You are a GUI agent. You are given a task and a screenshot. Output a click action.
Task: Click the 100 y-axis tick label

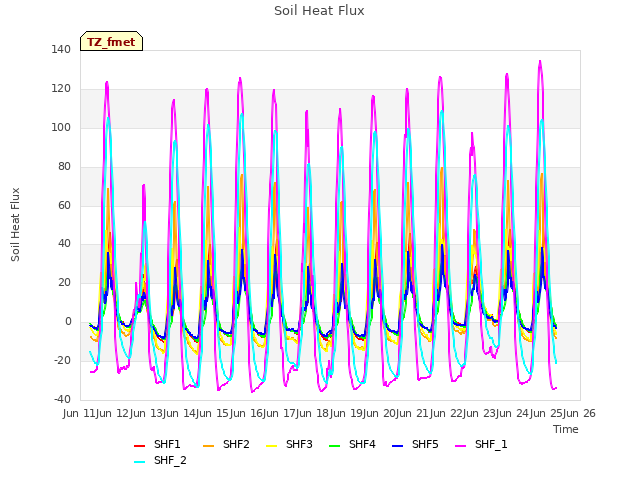point(61,127)
